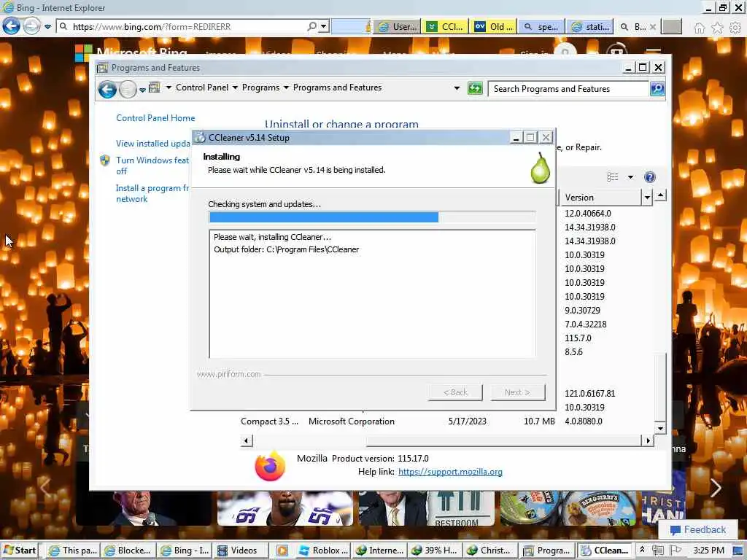Select the 'Compact 3.5 ...' program row
This screenshot has width=747, height=560.
point(398,421)
